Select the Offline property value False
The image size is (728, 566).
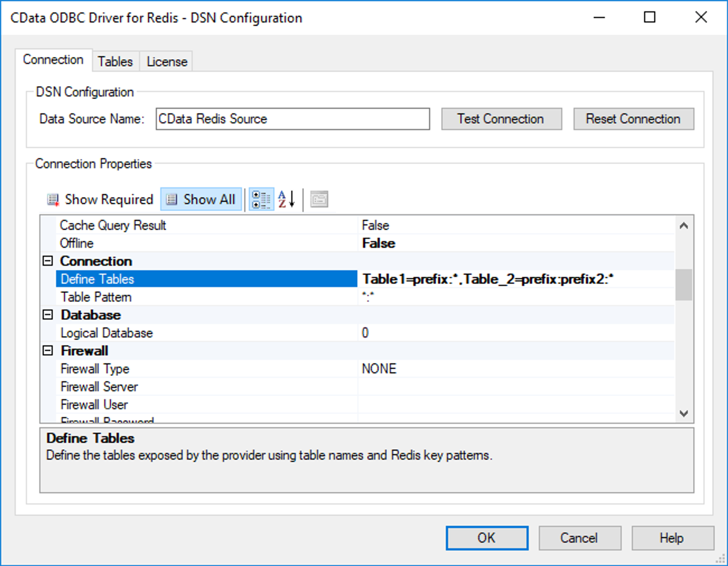(x=378, y=243)
